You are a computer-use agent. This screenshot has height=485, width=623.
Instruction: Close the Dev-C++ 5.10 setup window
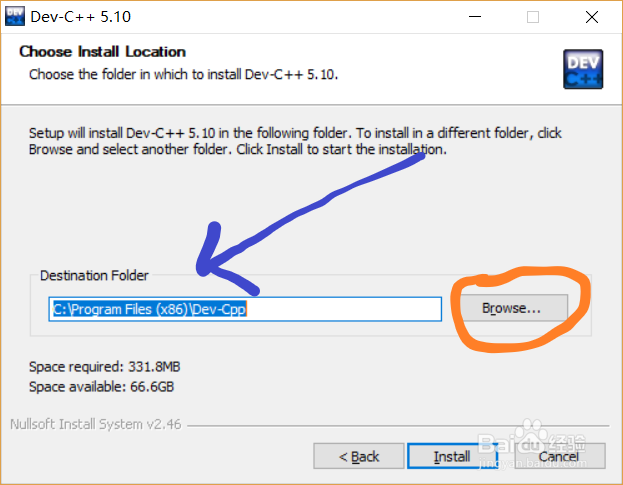click(592, 17)
